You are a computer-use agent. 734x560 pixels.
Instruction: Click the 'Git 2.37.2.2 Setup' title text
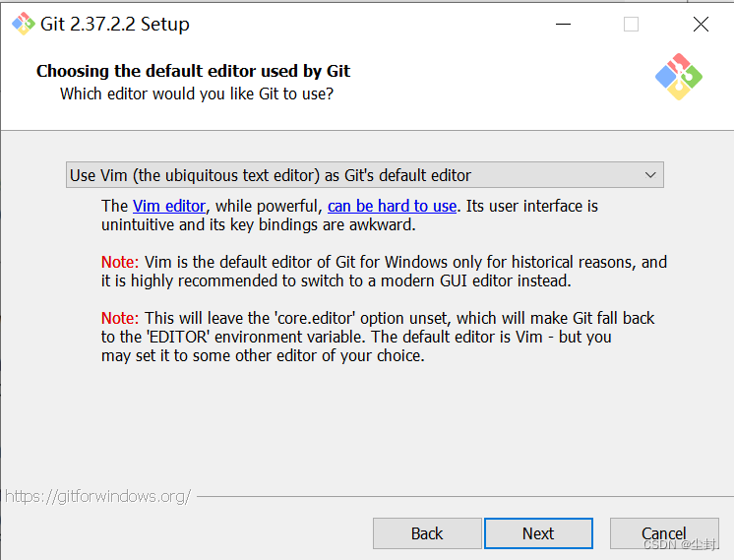coord(115,24)
